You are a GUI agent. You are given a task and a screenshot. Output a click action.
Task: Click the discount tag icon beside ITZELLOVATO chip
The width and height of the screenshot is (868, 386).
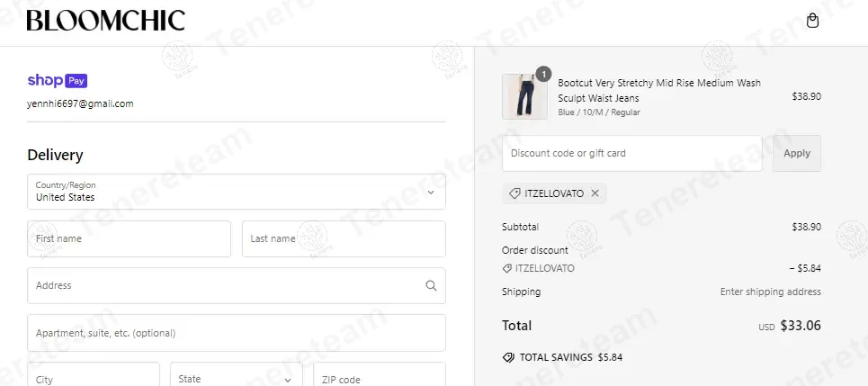[x=515, y=193]
